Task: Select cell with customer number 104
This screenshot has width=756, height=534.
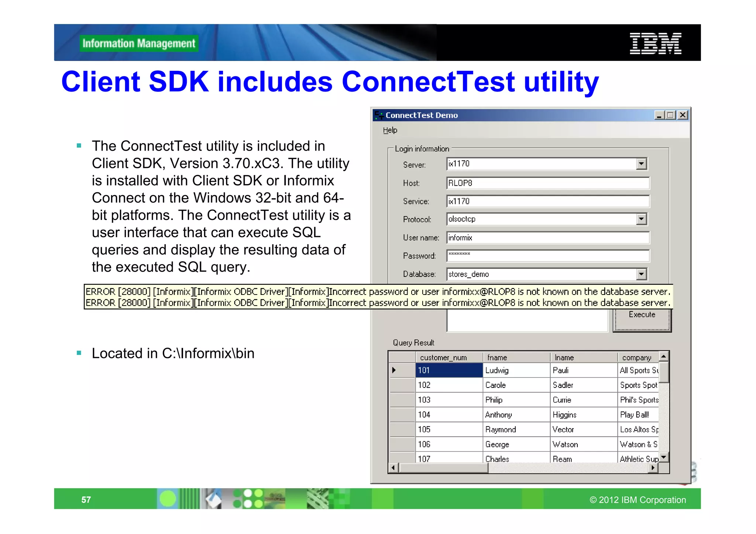Action: (x=449, y=414)
